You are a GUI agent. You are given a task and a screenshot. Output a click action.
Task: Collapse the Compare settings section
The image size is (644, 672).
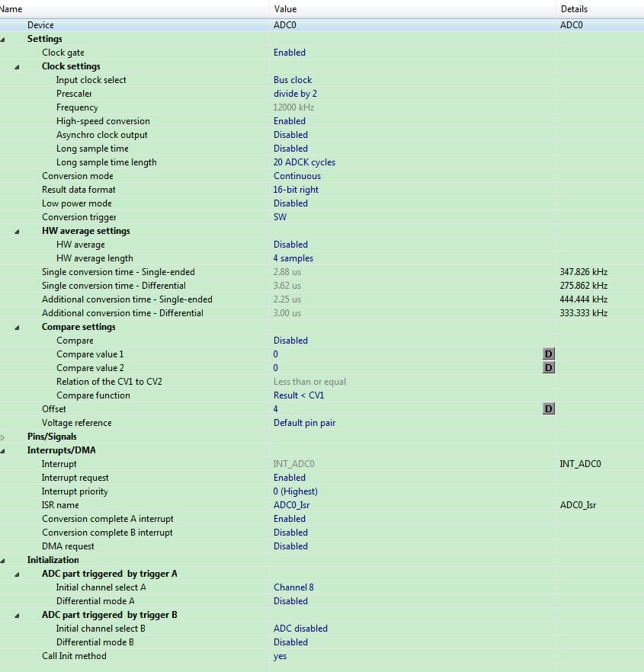pyautogui.click(x=18, y=328)
